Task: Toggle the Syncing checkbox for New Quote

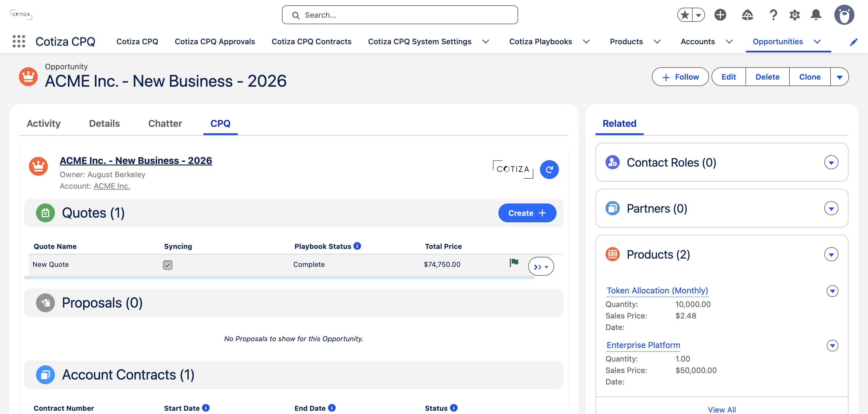Action: click(x=167, y=265)
